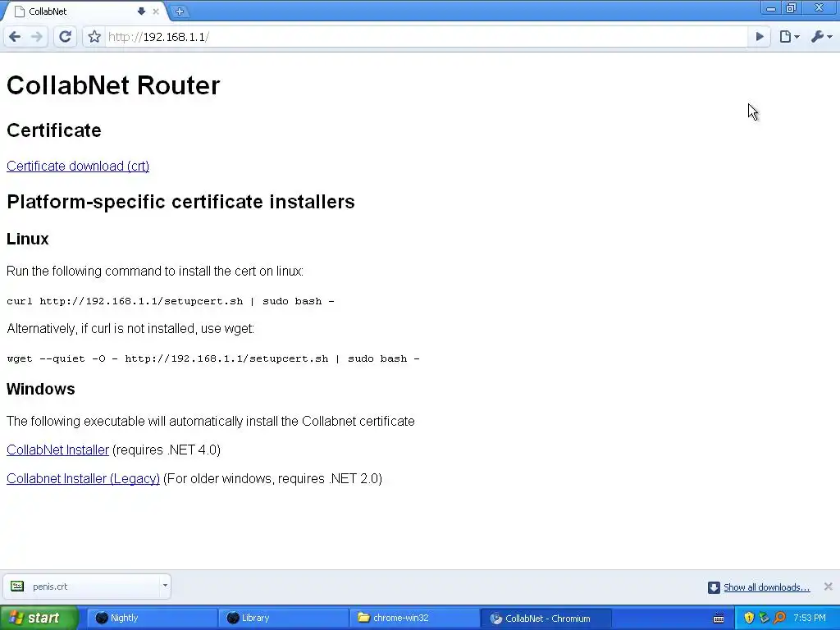840x630 pixels.
Task: Restore down the Chromium window
Action: coord(792,8)
